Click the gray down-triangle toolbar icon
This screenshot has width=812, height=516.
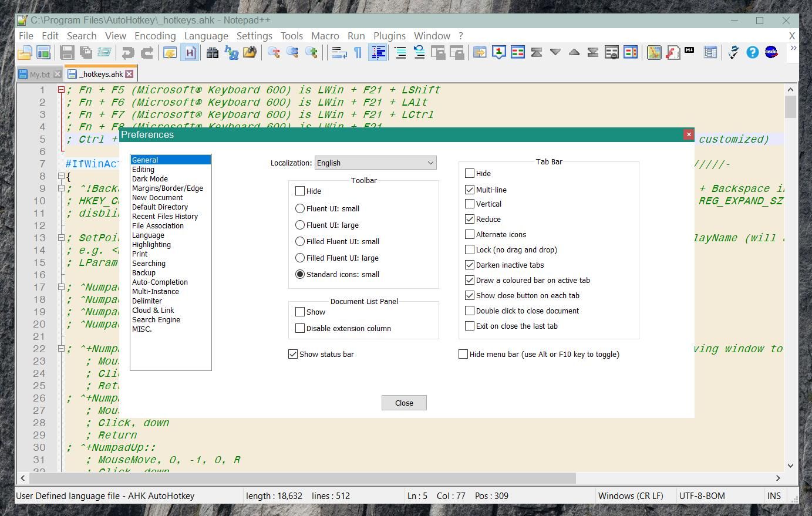(x=555, y=53)
